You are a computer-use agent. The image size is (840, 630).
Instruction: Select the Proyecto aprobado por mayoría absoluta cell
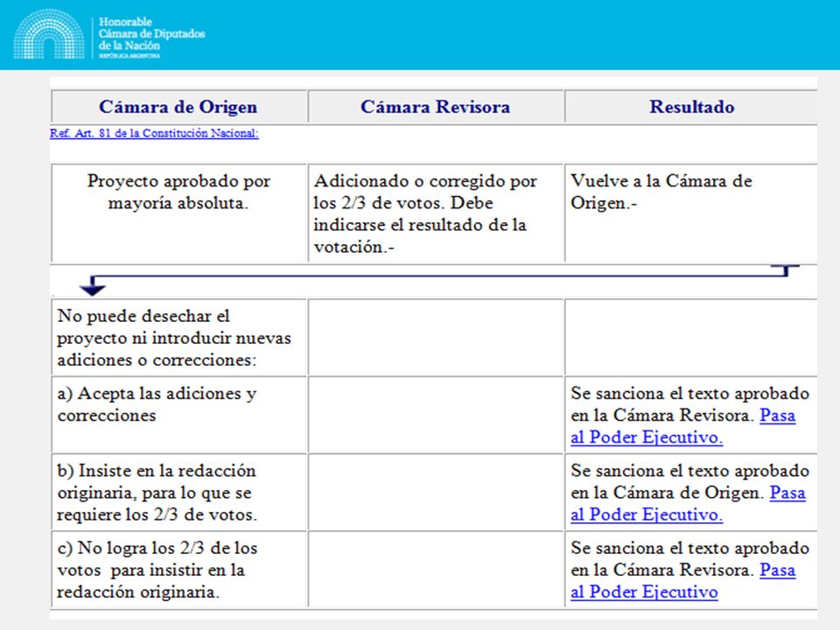[x=178, y=213]
